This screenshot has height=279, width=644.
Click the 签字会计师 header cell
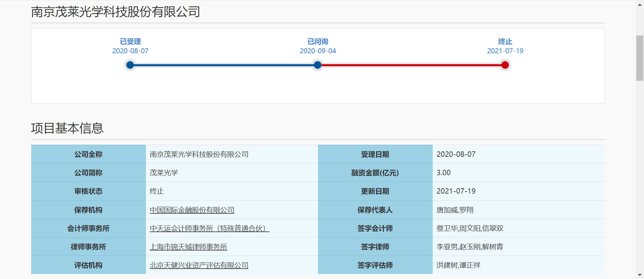[x=375, y=228]
